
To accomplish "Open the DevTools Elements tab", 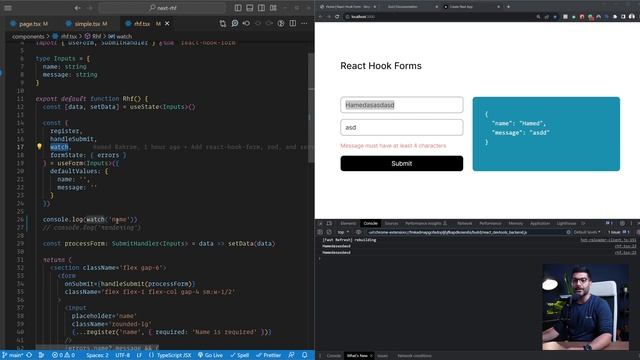I will click(348, 223).
